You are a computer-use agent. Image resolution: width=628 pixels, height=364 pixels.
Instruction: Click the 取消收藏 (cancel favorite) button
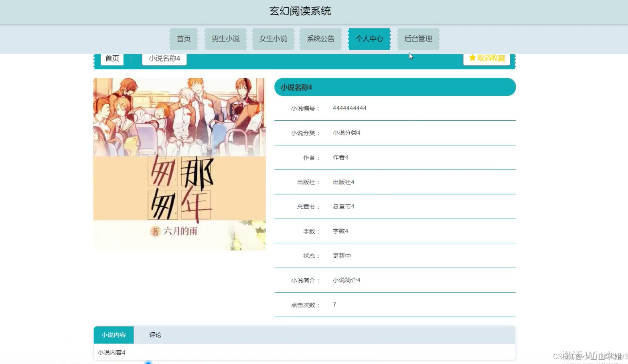click(x=490, y=58)
